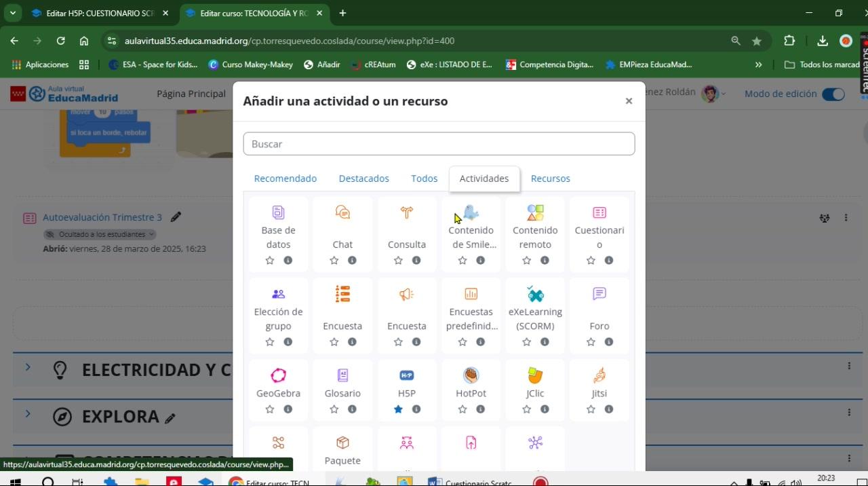Open EMPieza EducaMadrid bookmark
The height and width of the screenshot is (486, 868).
click(649, 64)
